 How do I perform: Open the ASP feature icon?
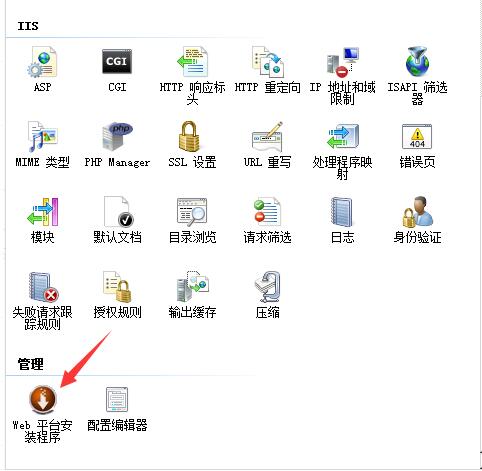(42, 62)
